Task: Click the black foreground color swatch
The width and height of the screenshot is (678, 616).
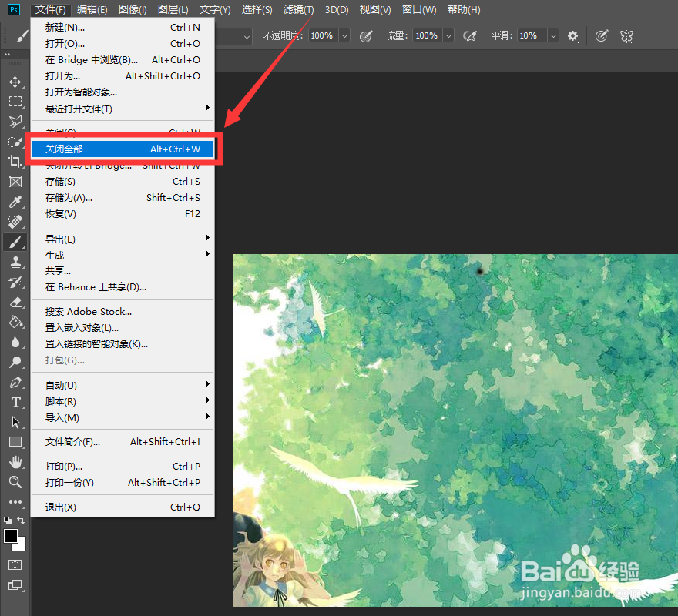Action: [x=10, y=536]
